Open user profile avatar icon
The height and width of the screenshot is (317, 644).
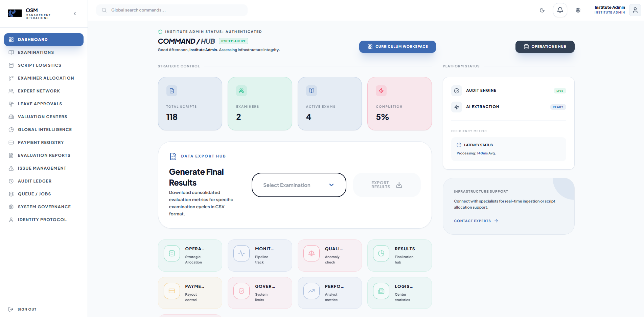click(635, 10)
